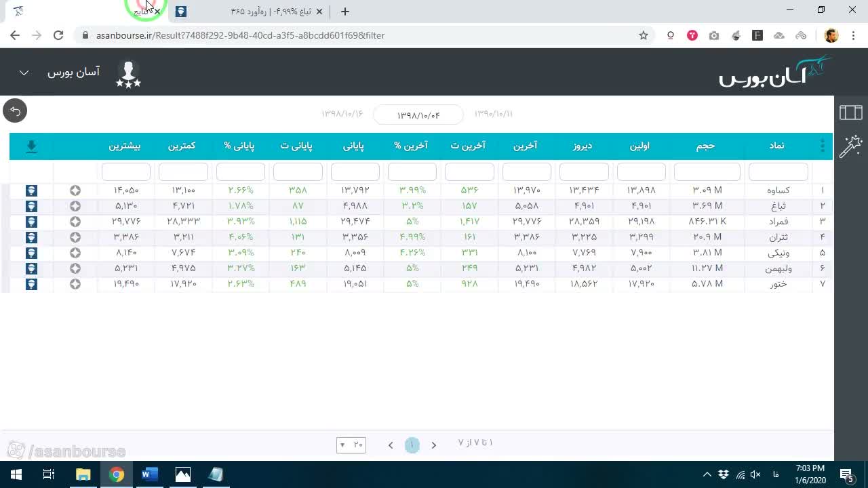Open the rows-per-page dropdown showing ۲۰
This screenshot has width=868, height=488.
351,445
